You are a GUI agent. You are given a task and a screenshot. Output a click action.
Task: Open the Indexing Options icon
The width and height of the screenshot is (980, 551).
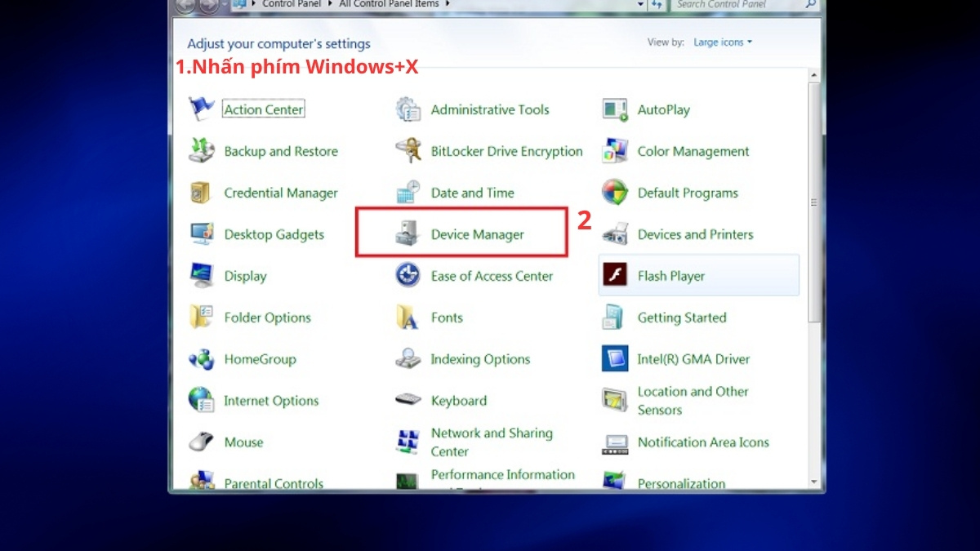(x=408, y=359)
